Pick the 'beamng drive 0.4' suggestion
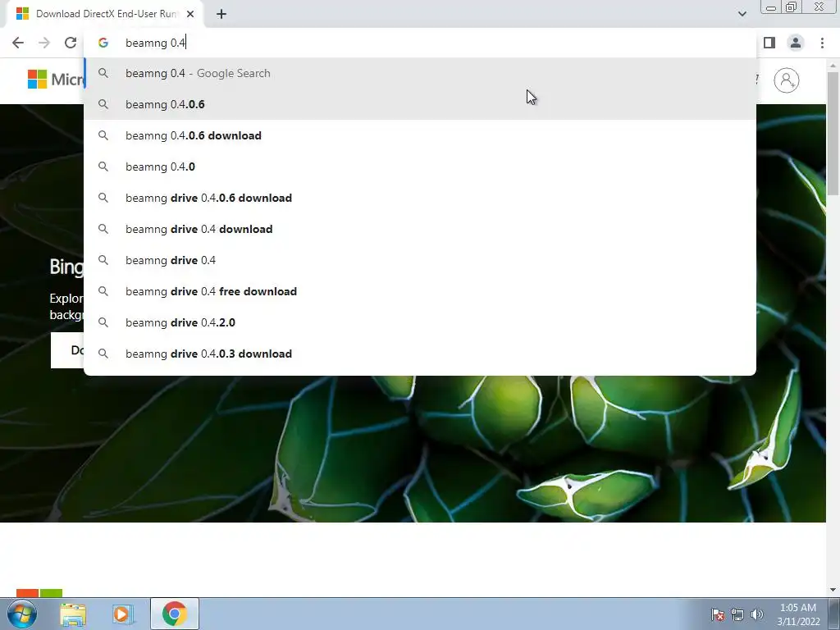Screen dimensions: 840x630 [x=420, y=260]
